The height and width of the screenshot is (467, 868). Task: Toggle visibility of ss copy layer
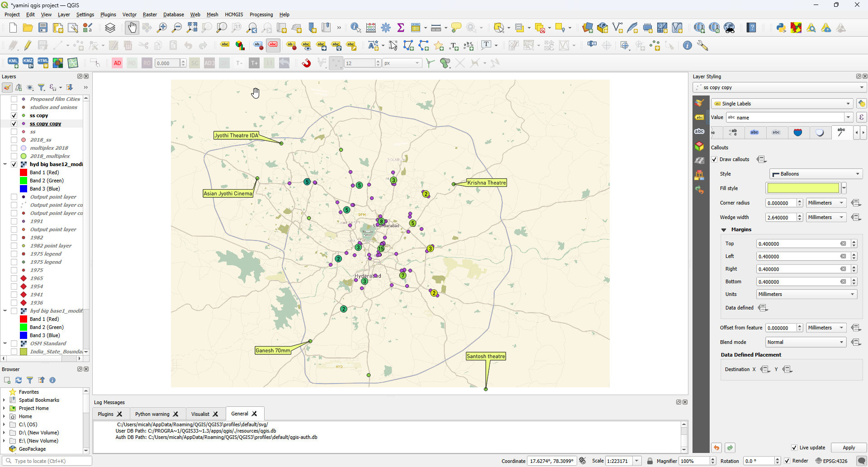14,115
